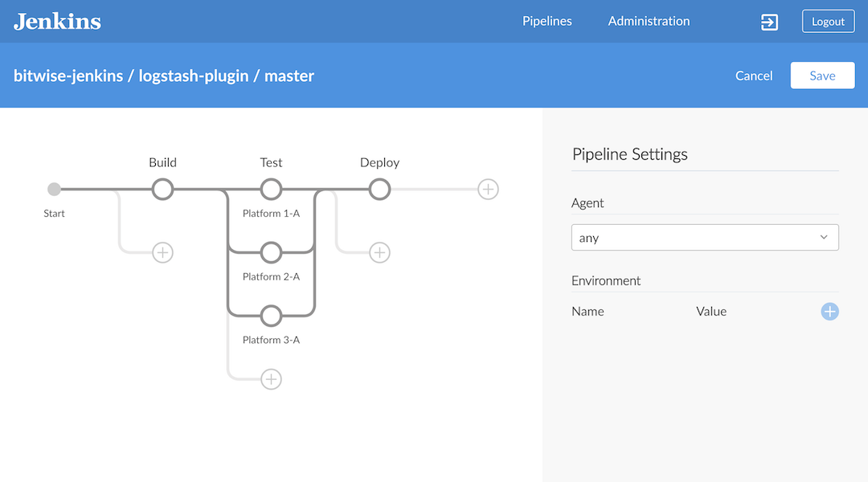This screenshot has height=482, width=868.
Task: Click the Agent dropdown chevron arrow
Action: coord(824,238)
